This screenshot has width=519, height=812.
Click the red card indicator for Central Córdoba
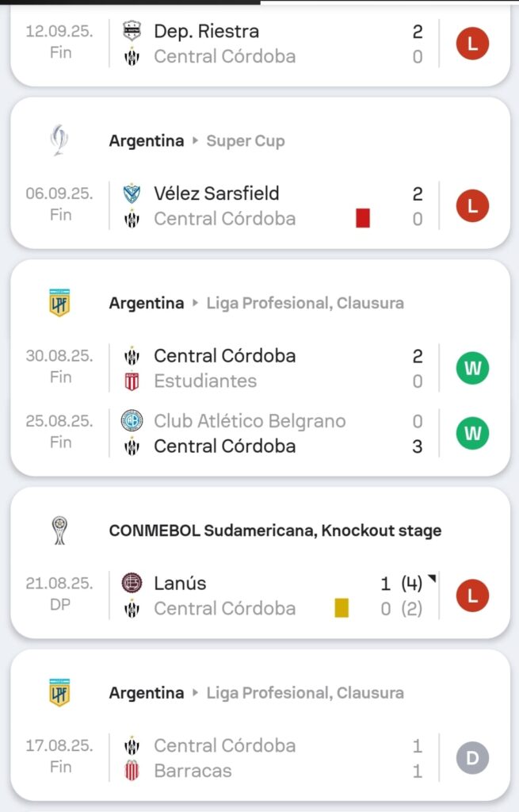(x=363, y=218)
